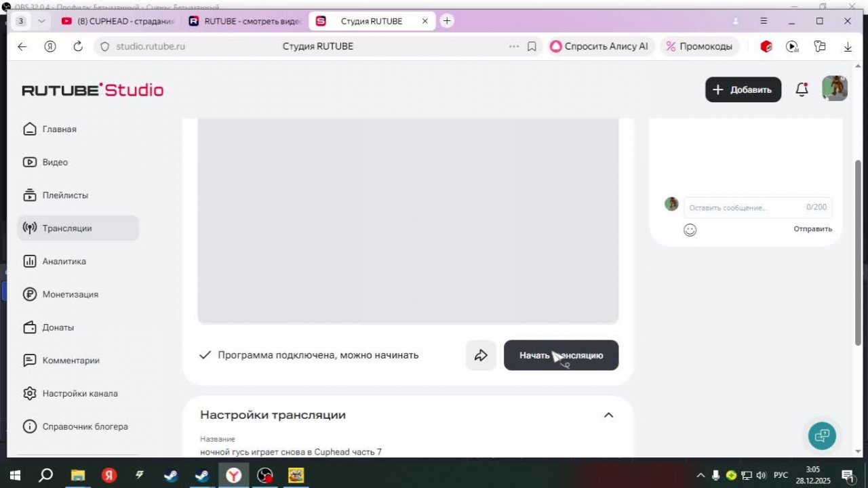Go back to the previous page

pos(22,46)
